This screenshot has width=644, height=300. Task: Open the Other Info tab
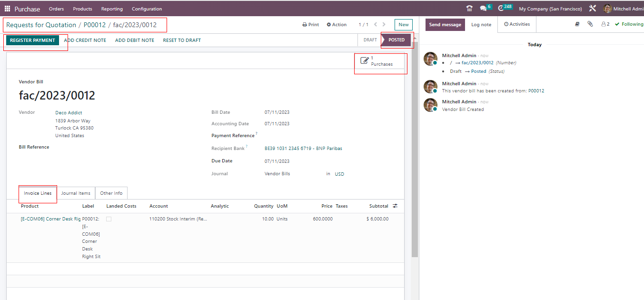(x=111, y=193)
